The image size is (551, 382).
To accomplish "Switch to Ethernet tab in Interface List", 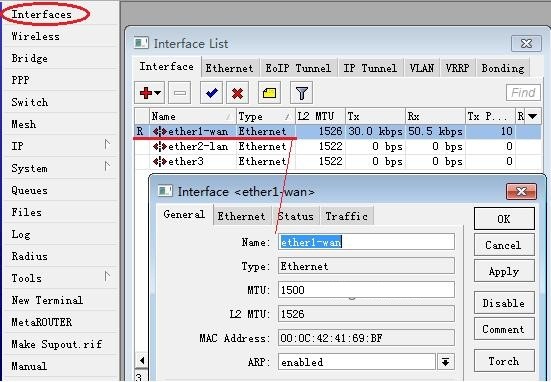I will tap(229, 68).
